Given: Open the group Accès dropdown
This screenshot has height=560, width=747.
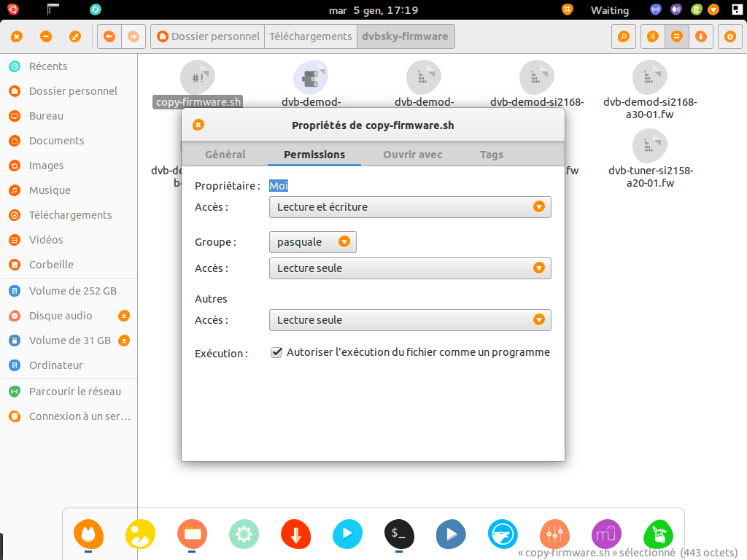Looking at the screenshot, I should point(410,268).
